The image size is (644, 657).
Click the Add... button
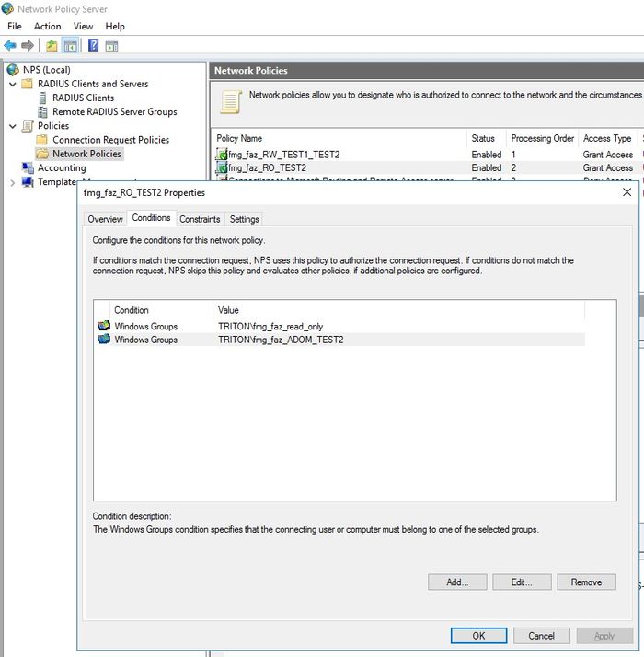[457, 582]
